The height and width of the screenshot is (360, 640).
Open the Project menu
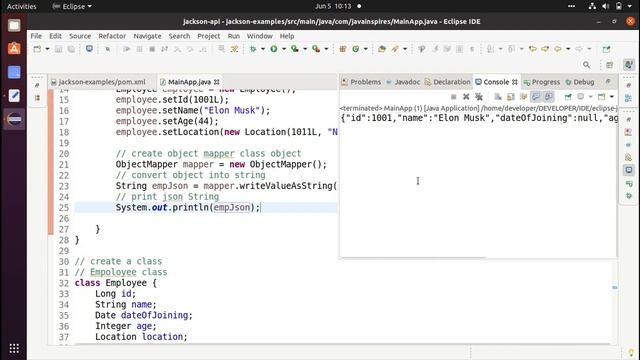(x=209, y=36)
